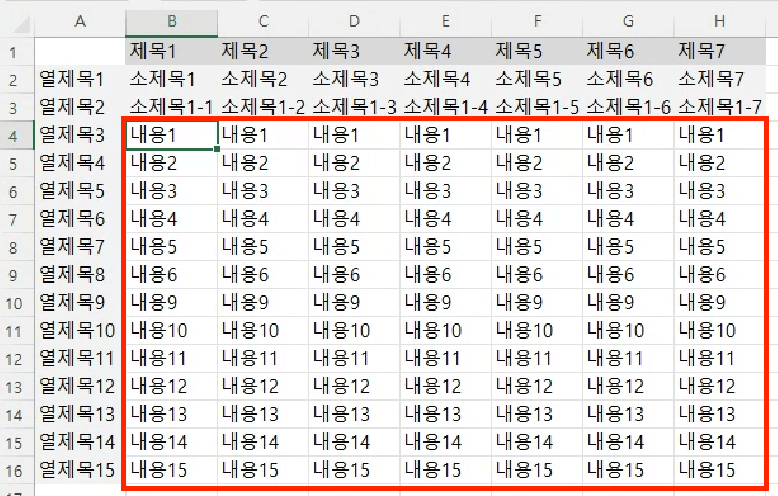Click cell H14 containing 내용13
This screenshot has width=778, height=496.
click(x=719, y=414)
